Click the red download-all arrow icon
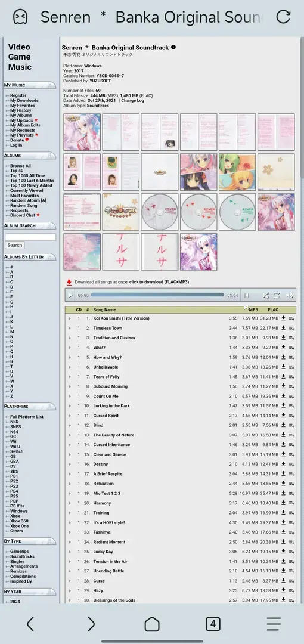 [x=69, y=283]
